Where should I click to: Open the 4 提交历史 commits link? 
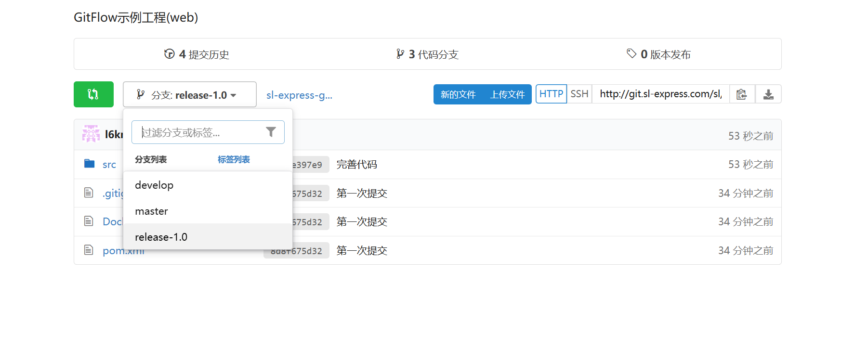point(197,54)
